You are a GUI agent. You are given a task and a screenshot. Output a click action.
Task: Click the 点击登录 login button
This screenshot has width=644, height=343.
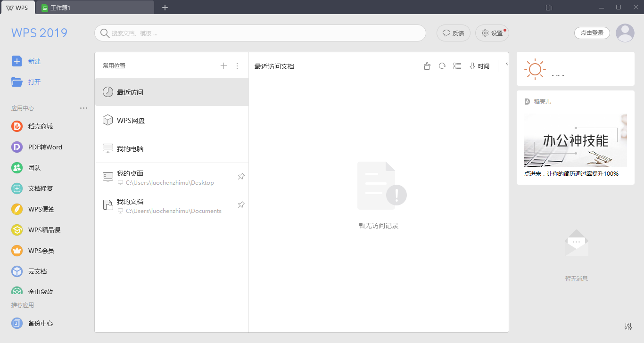(592, 33)
